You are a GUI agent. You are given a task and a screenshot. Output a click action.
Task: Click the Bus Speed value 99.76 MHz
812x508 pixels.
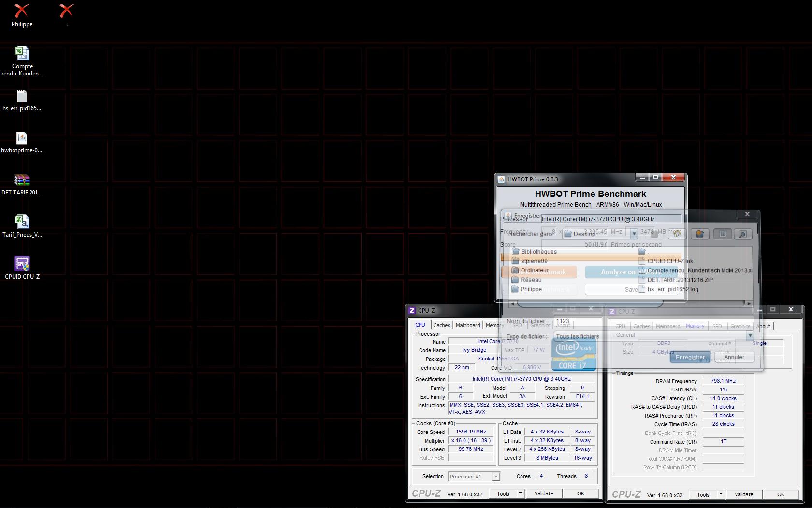click(x=471, y=449)
